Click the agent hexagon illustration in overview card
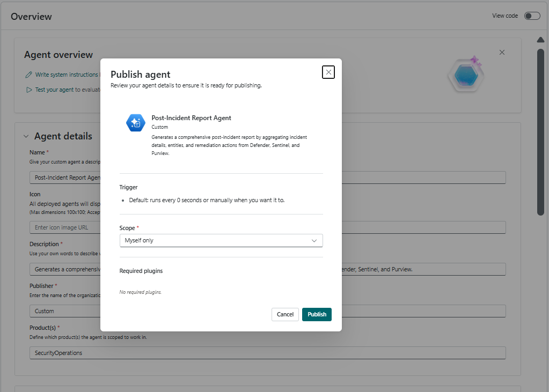This screenshot has height=392, width=549. point(466,74)
